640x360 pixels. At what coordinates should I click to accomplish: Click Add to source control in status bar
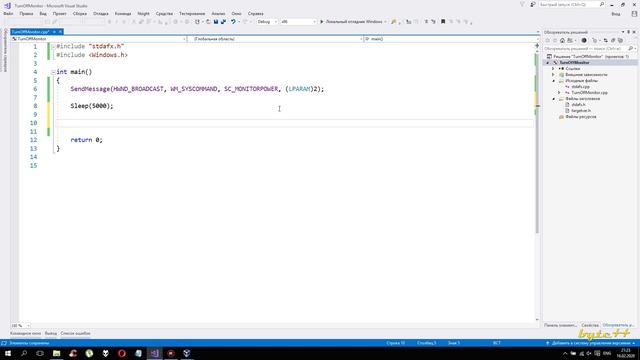click(591, 343)
